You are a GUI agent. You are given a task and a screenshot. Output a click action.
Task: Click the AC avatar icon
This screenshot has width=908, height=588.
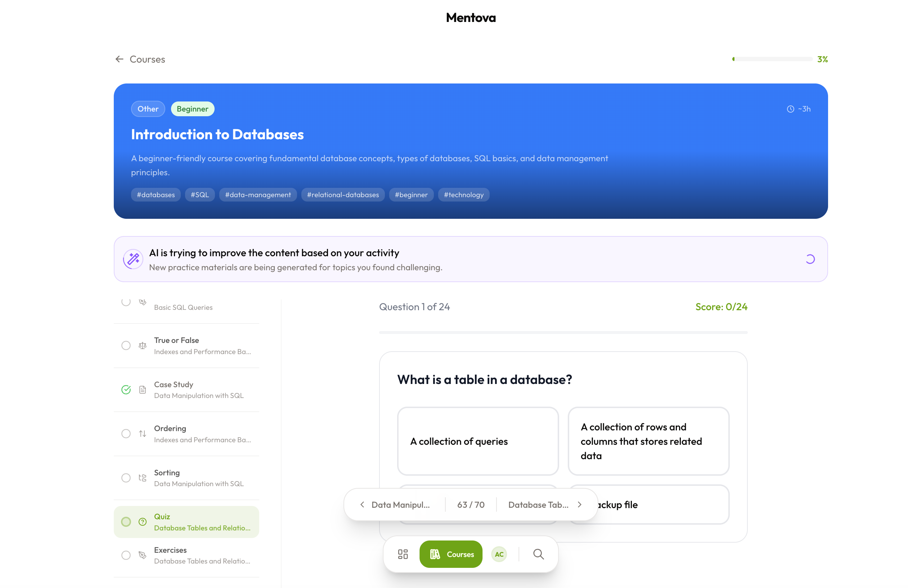[x=499, y=554]
